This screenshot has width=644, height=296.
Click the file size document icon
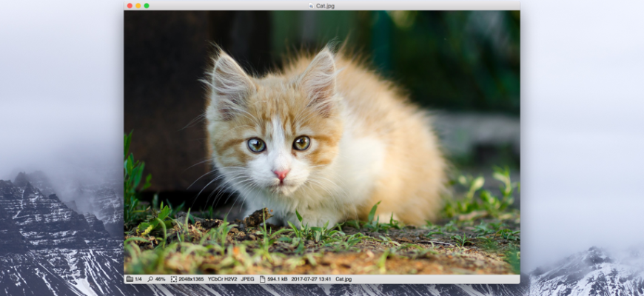click(x=263, y=279)
